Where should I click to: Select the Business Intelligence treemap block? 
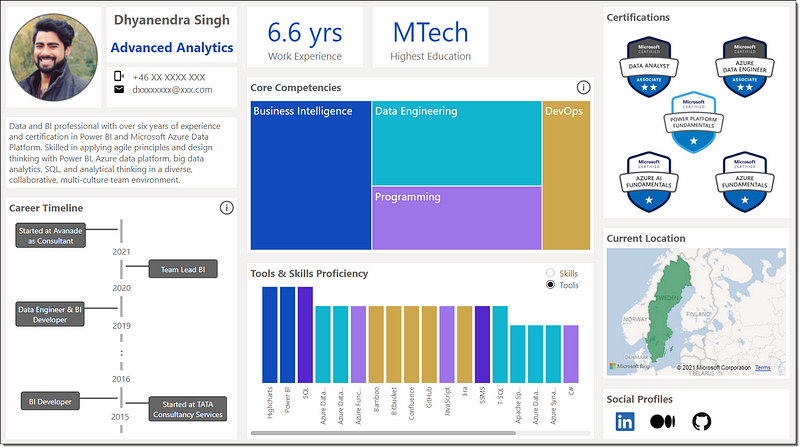pos(310,175)
